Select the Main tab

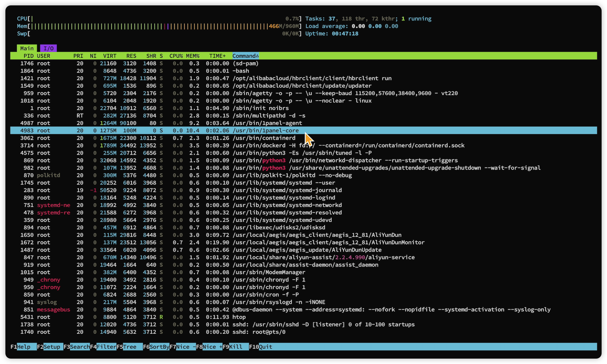[x=27, y=48]
